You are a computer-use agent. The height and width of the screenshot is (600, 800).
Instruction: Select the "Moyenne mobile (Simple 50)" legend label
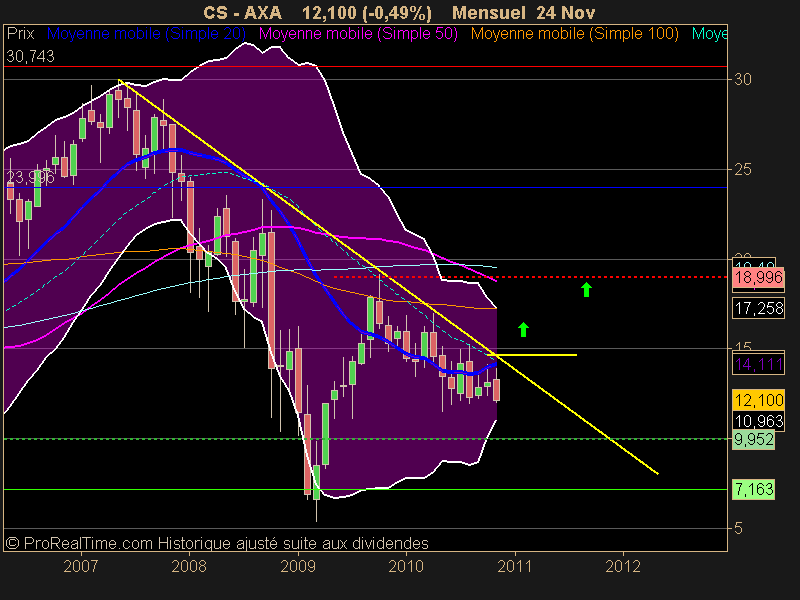[x=358, y=34]
